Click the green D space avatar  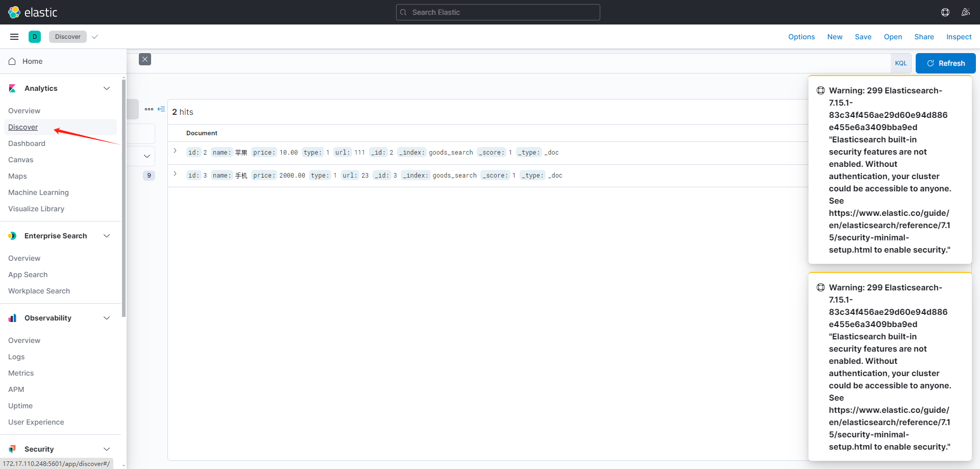(35, 37)
